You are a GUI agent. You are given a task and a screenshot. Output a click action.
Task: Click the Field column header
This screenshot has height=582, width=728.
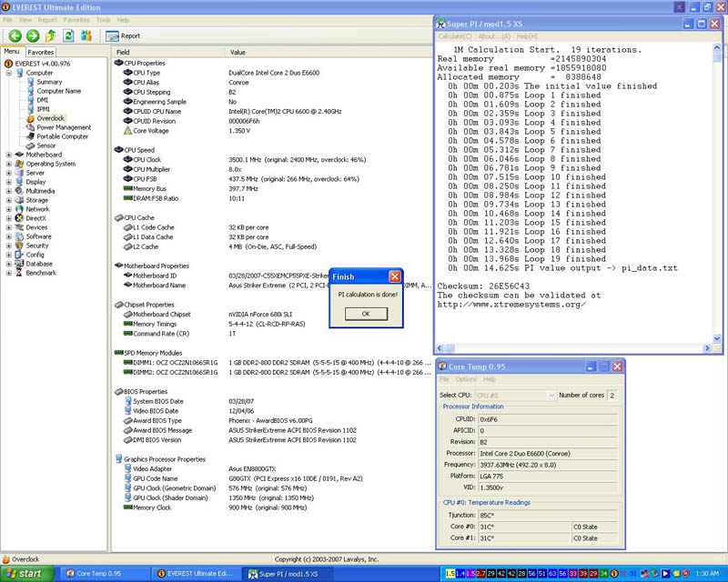click(x=167, y=52)
